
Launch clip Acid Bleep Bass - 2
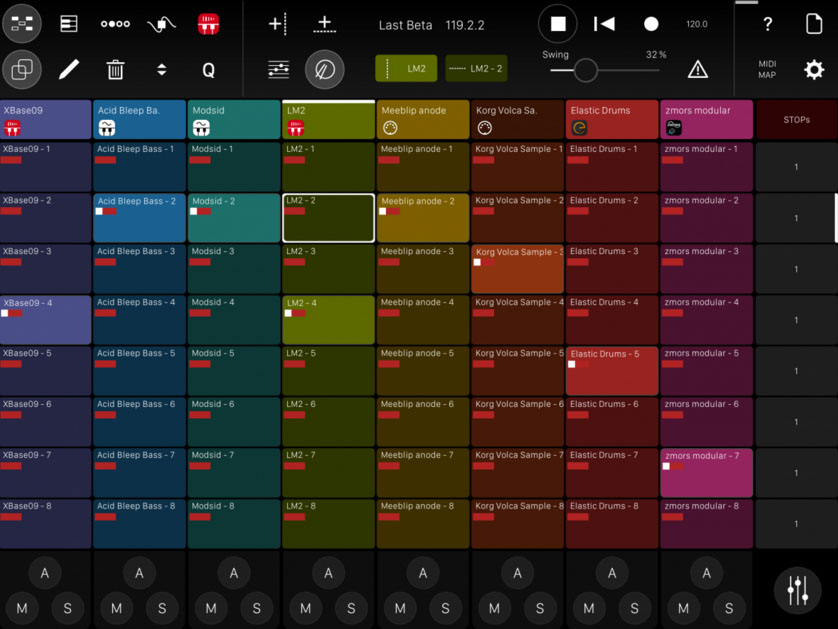pos(139,218)
